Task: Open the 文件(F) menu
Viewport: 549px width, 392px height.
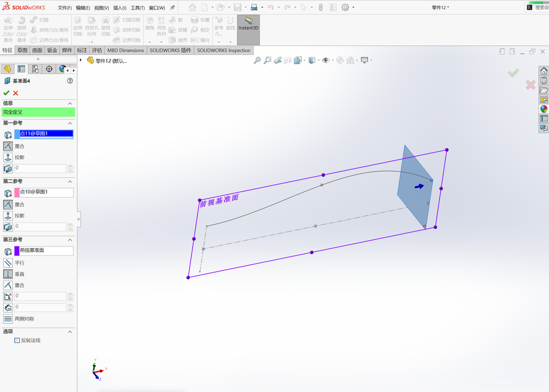Action: pos(64,7)
